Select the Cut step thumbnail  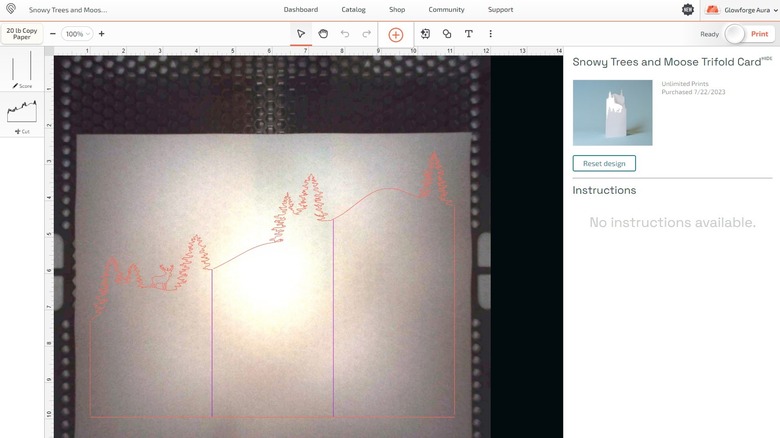pos(21,115)
